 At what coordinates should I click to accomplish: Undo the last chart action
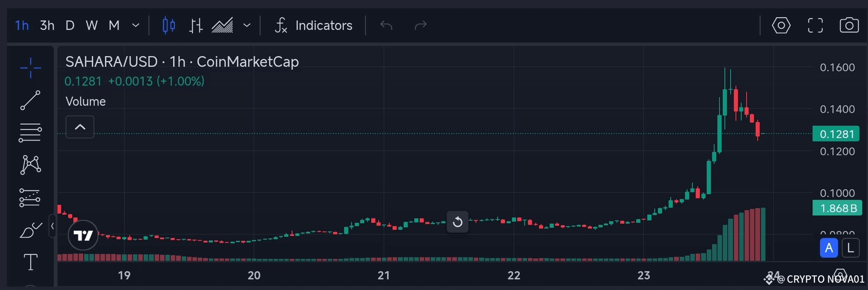pyautogui.click(x=386, y=25)
